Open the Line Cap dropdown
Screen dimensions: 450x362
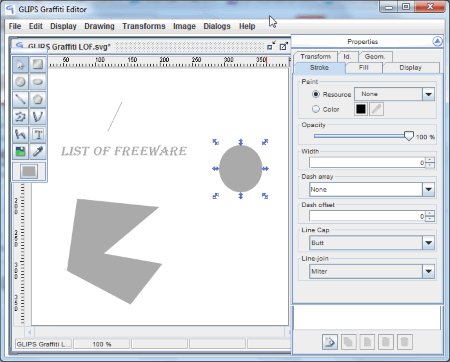click(x=429, y=243)
